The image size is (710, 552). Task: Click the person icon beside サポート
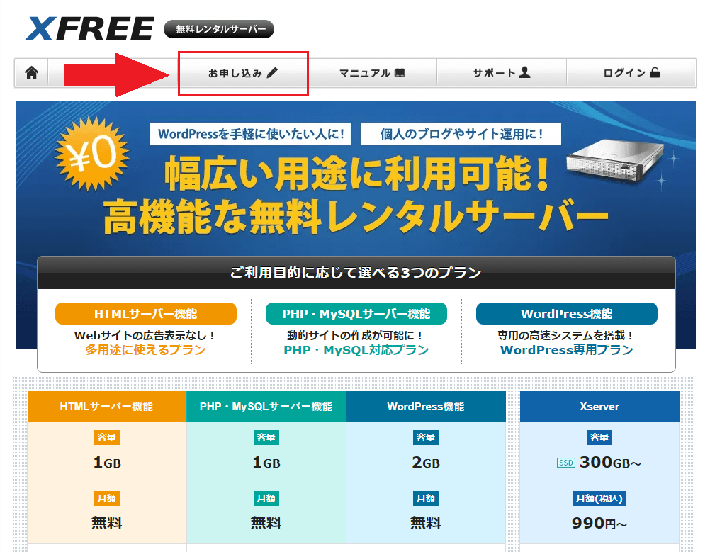click(x=524, y=72)
